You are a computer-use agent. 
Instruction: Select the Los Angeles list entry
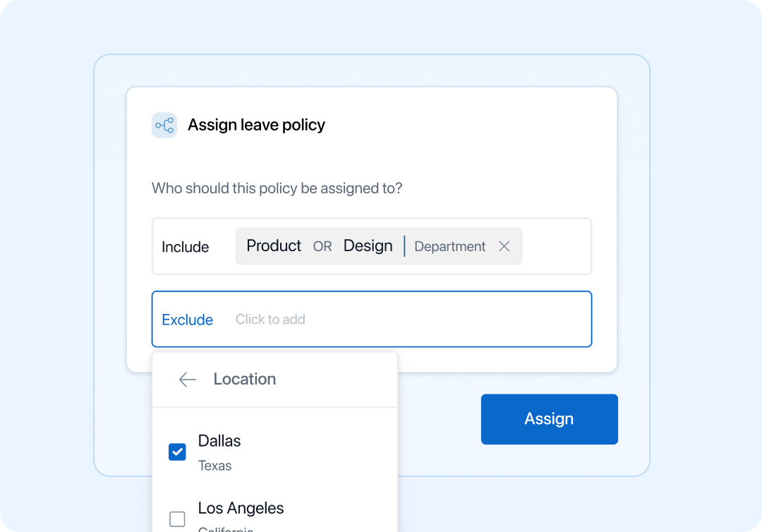[x=275, y=515]
